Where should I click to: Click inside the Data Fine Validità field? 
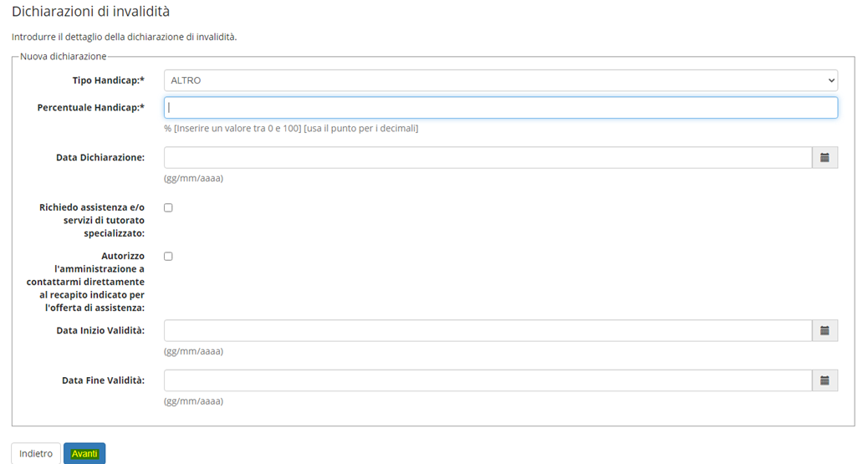click(x=488, y=380)
